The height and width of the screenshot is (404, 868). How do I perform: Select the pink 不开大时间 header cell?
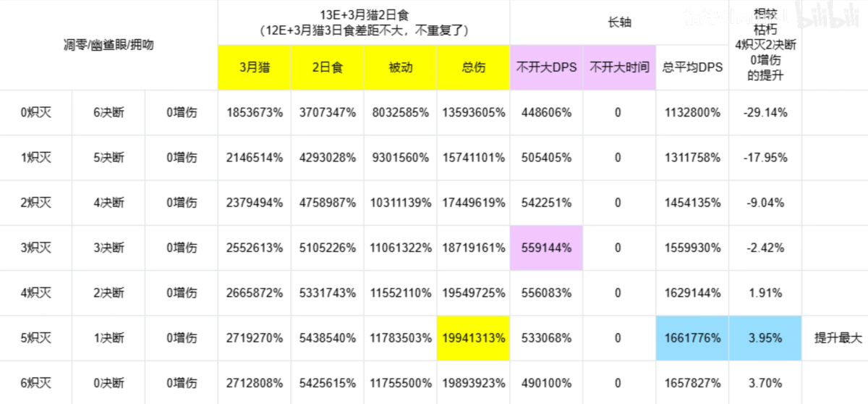[x=620, y=67]
